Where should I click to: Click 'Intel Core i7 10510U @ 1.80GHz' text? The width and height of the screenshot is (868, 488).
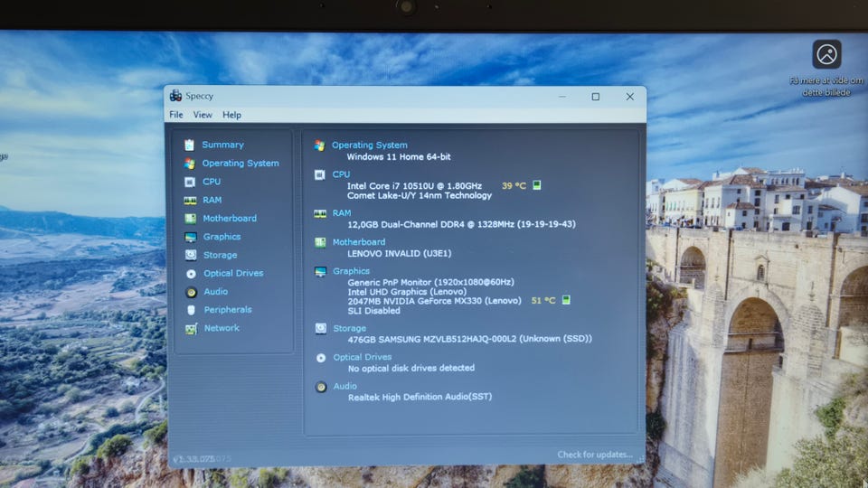pos(414,186)
